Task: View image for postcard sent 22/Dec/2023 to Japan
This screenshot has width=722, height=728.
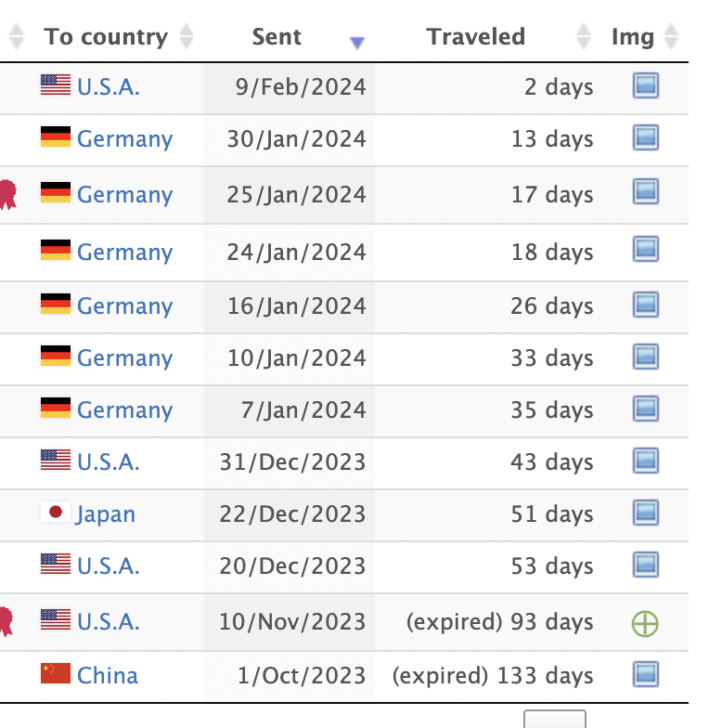Action: [646, 513]
